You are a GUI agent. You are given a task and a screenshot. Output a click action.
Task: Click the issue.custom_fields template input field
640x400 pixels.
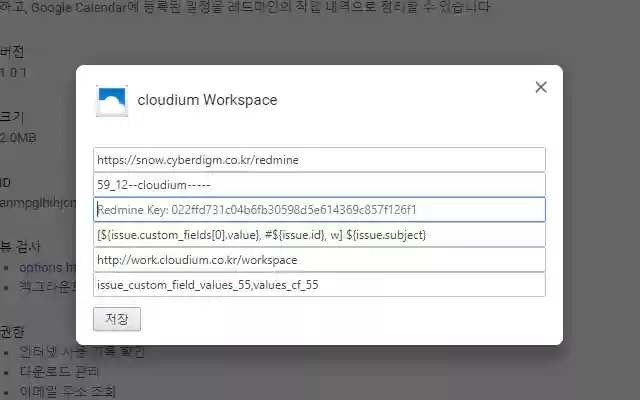pos(319,235)
